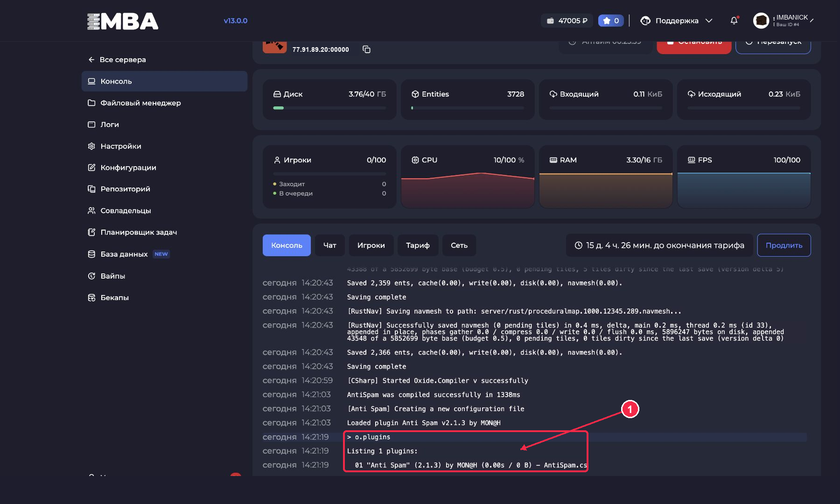
Task: Click the IMBANICK profile avatar
Action: coord(761,21)
